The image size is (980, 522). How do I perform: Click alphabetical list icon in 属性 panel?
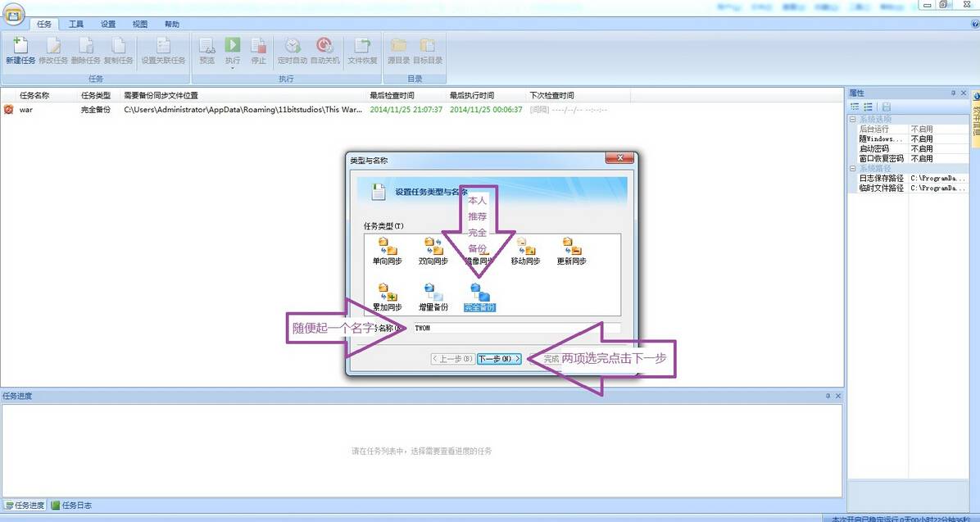(x=868, y=107)
